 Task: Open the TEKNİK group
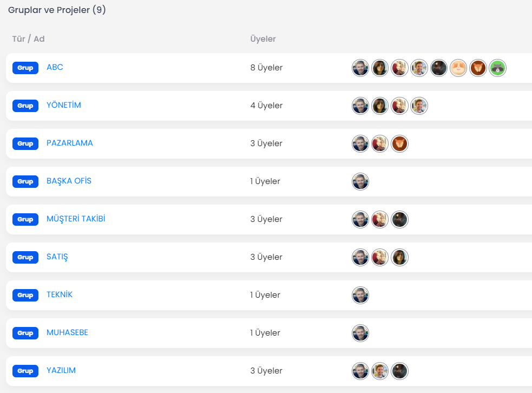[x=60, y=294]
